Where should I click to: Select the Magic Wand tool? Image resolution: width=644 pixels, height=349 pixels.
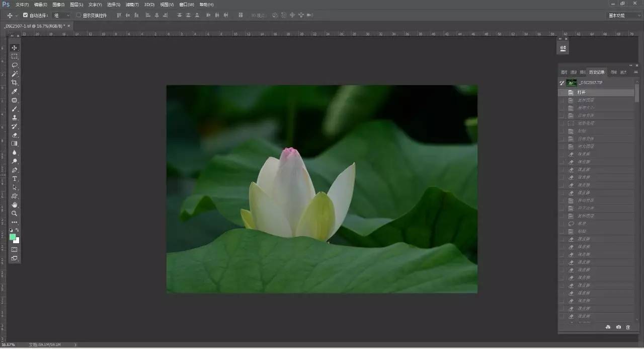pos(15,74)
